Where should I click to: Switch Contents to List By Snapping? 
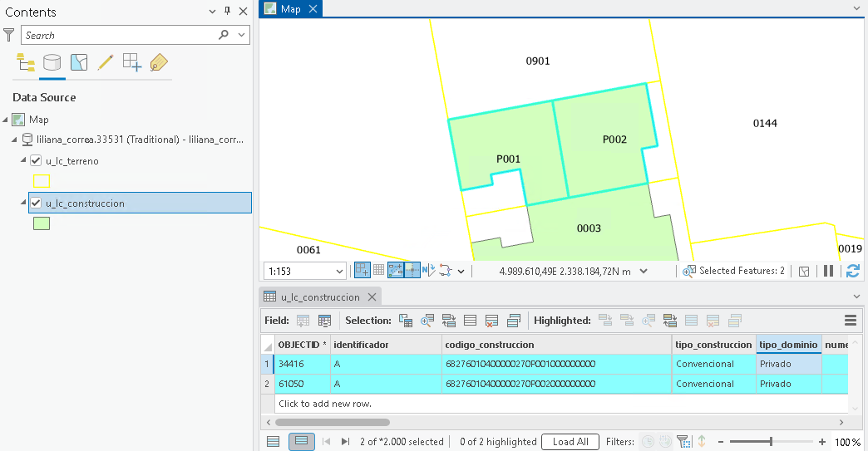click(x=131, y=62)
